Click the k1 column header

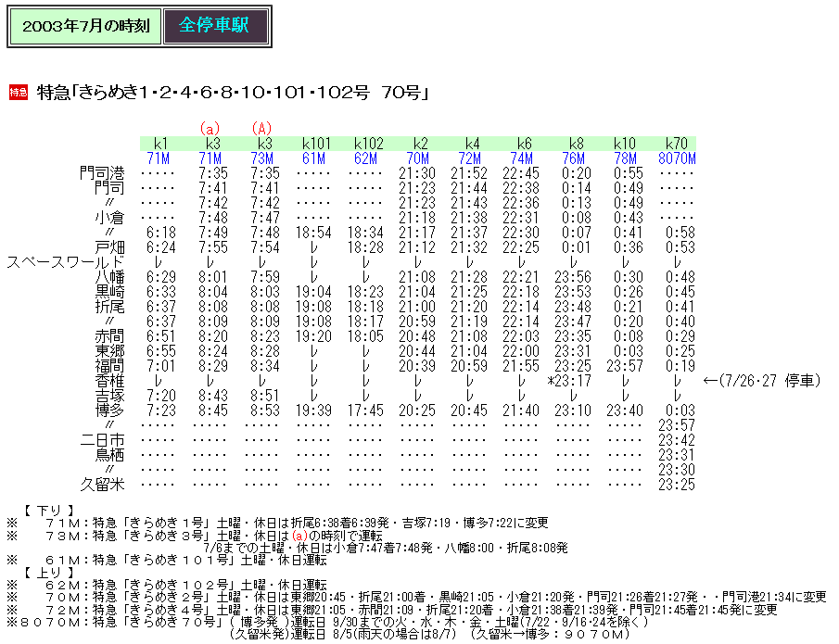pos(160,144)
